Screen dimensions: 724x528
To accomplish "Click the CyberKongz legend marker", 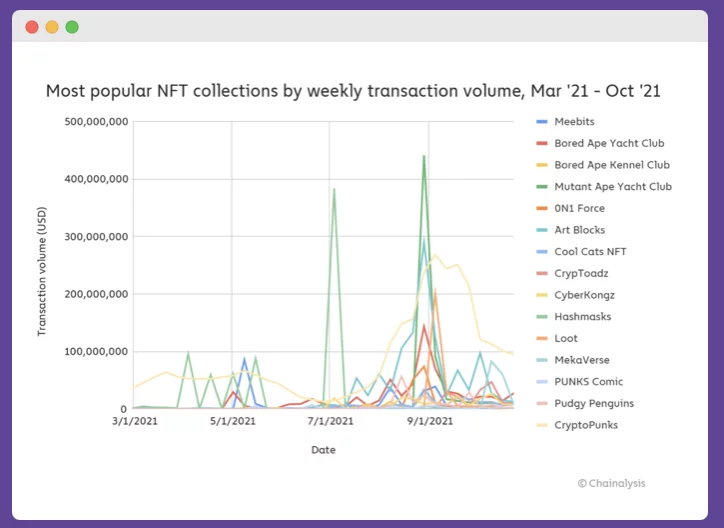I will tap(542, 295).
